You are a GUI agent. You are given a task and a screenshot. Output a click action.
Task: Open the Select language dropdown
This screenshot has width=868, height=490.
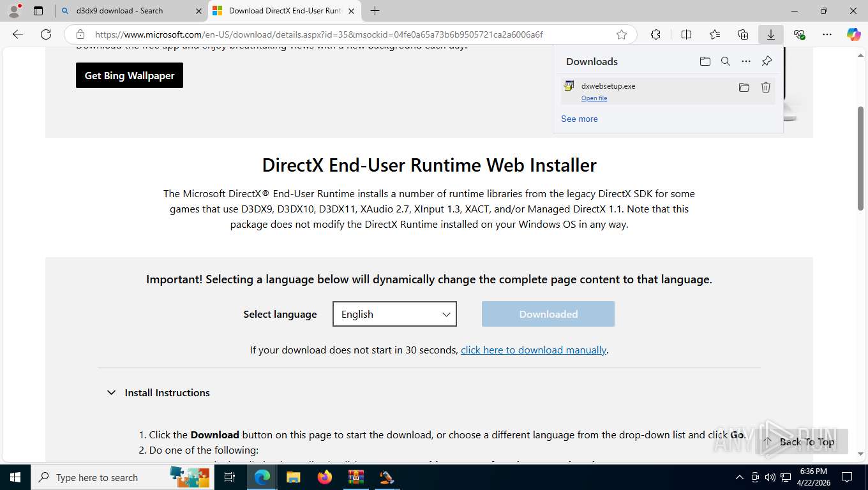pos(394,314)
